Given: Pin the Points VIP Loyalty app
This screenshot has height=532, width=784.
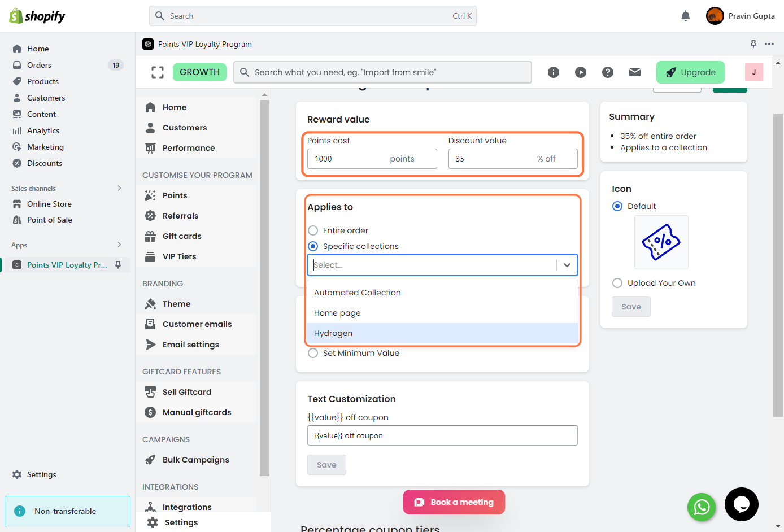Looking at the screenshot, I should click(118, 265).
